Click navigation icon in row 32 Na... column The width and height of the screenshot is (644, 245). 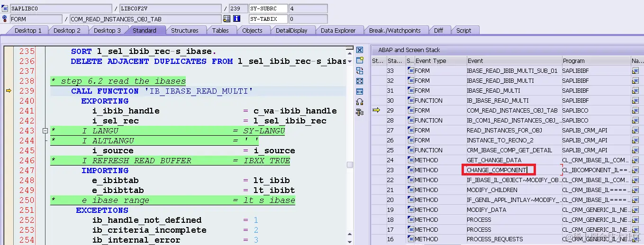[x=635, y=81]
